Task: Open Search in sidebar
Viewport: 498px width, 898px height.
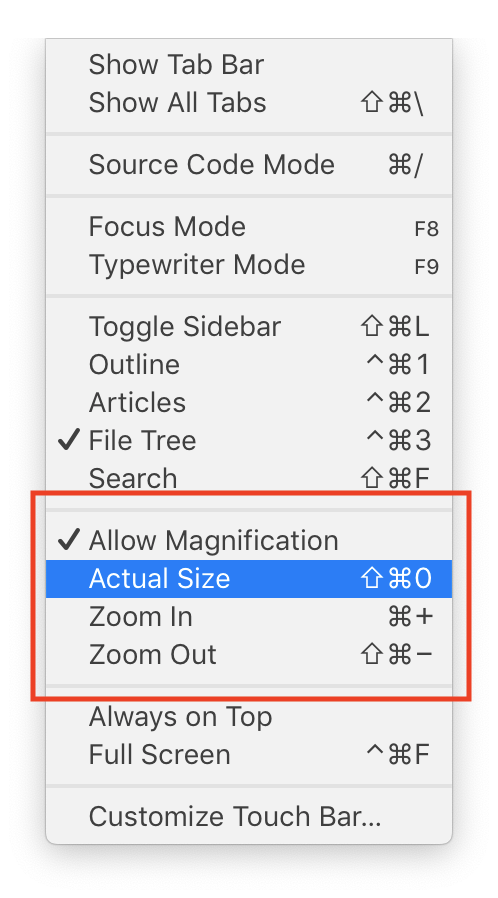Action: point(248,478)
